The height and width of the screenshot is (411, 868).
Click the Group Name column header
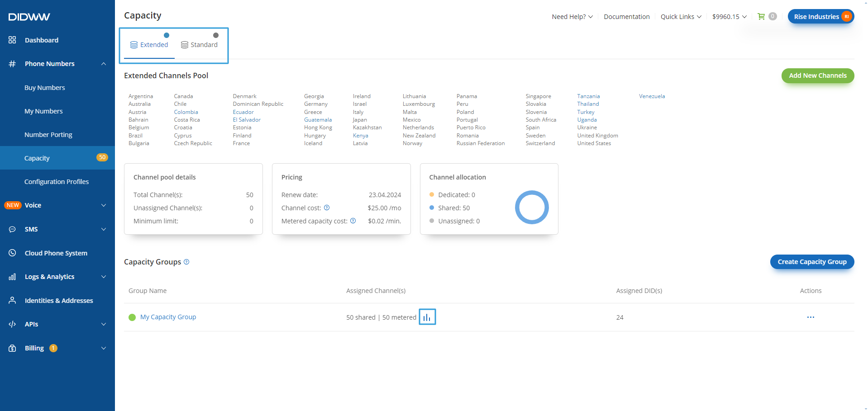[x=148, y=291]
